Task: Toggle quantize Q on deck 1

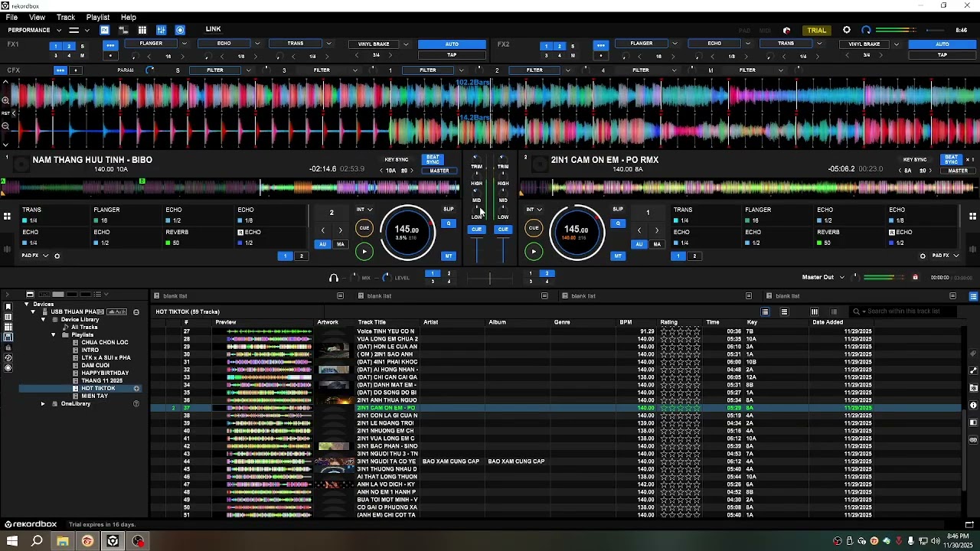Action: pos(449,223)
